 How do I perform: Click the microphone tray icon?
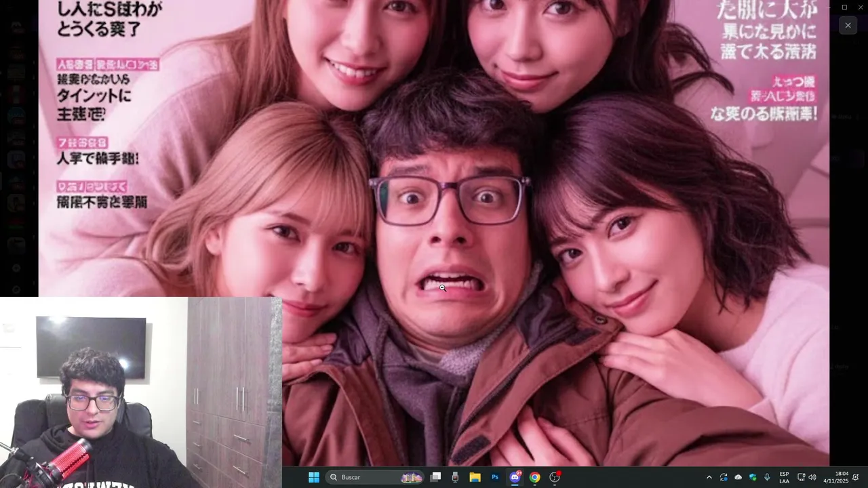click(767, 477)
